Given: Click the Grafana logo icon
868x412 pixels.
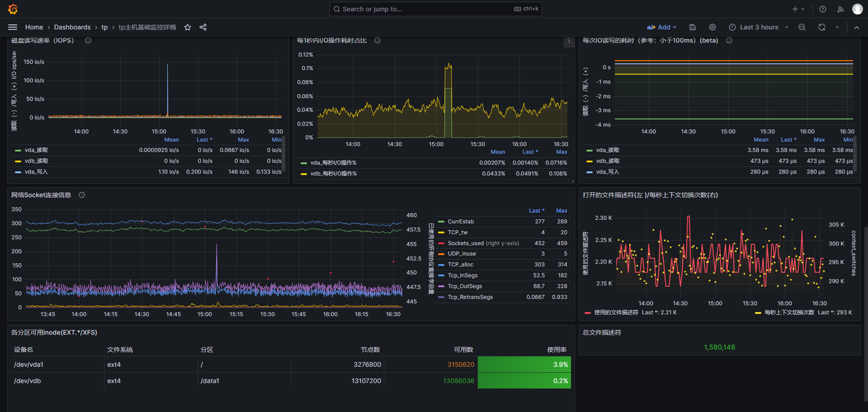Looking at the screenshot, I should pyautogui.click(x=13, y=9).
